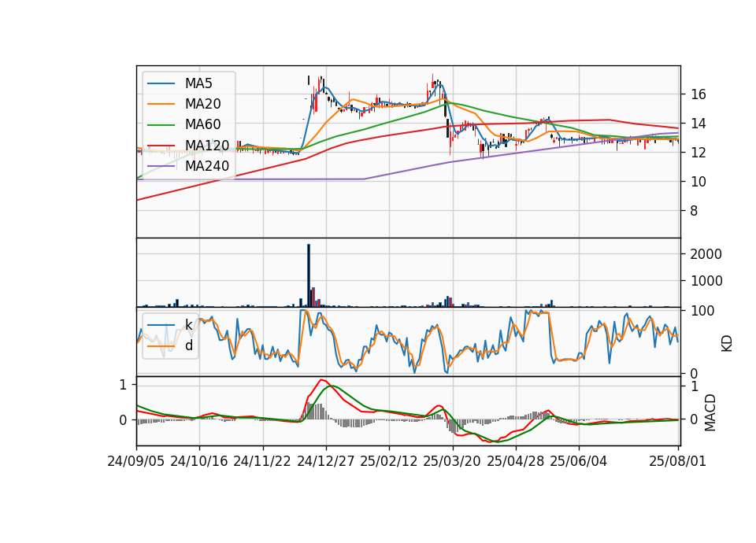This screenshot has height=543, width=756.
Task: Click the MACD red line peak near 24/12/27
Action: (322, 380)
